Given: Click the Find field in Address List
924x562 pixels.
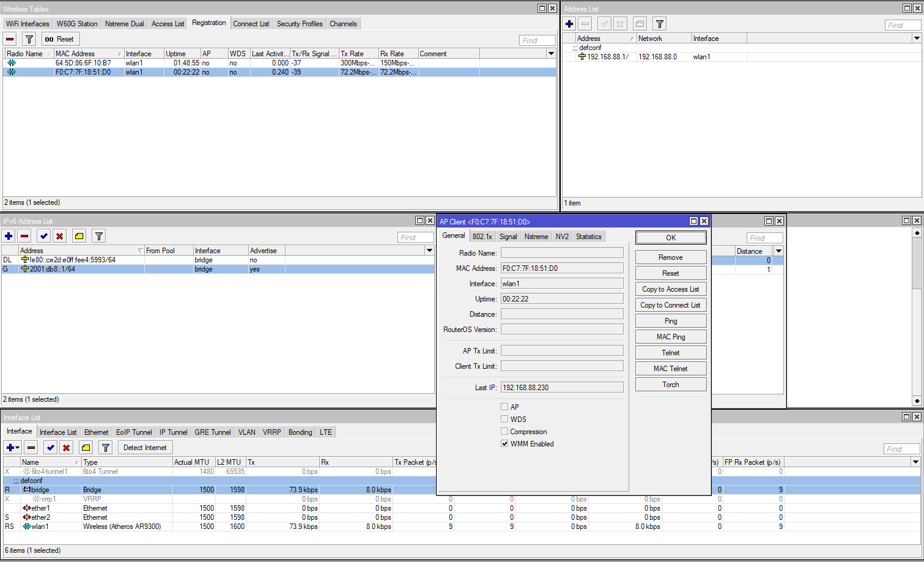Looking at the screenshot, I should point(902,25).
